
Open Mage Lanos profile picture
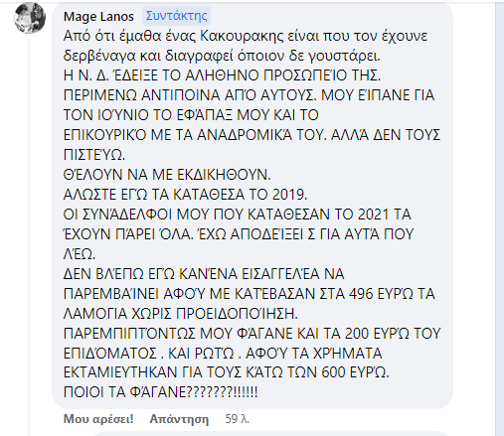pos(30,18)
